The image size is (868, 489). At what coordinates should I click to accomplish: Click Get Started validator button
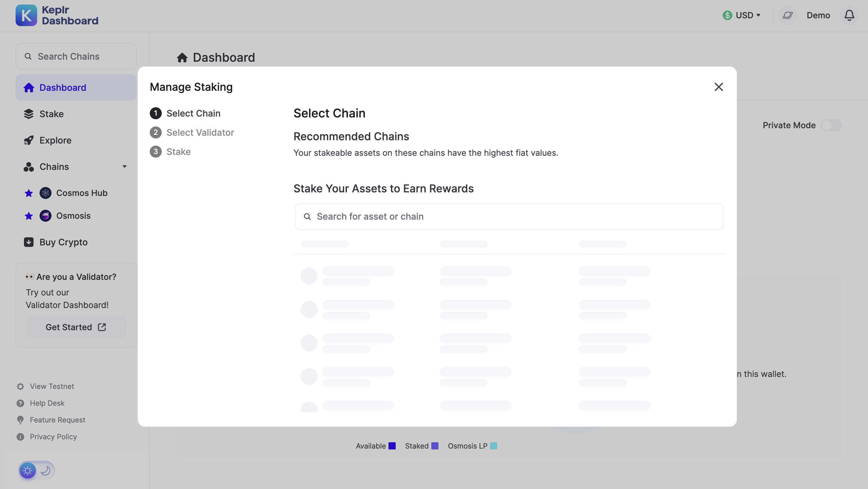pyautogui.click(x=76, y=327)
